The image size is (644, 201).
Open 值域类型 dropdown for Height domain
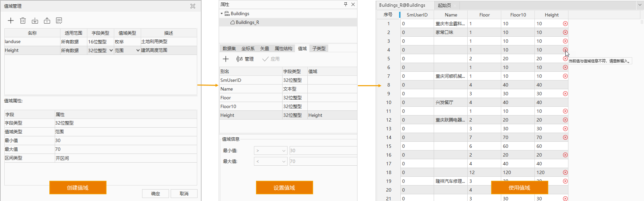tap(138, 51)
